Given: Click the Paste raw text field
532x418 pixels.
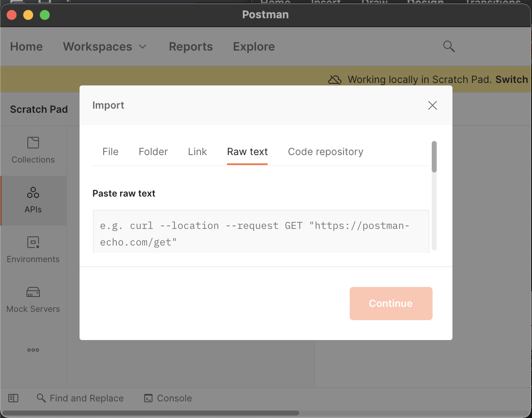Looking at the screenshot, I should [261, 231].
